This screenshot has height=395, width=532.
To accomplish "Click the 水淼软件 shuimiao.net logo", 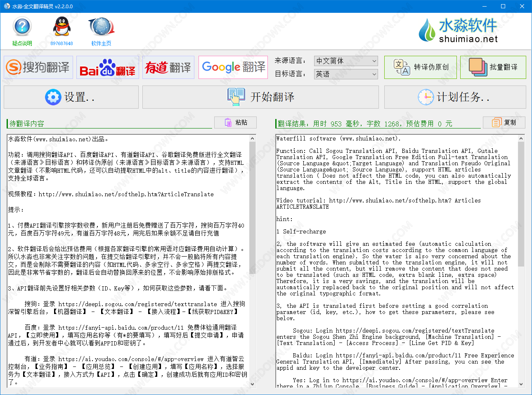I will (x=458, y=31).
